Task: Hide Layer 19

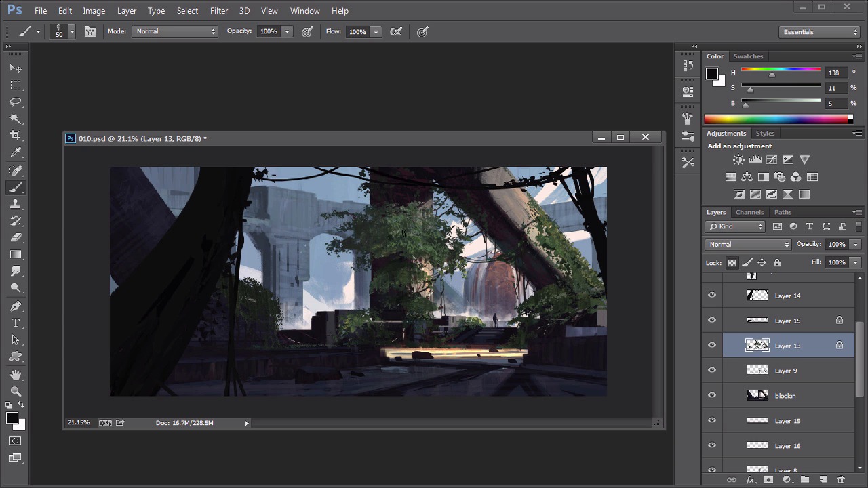Action: [x=712, y=421]
